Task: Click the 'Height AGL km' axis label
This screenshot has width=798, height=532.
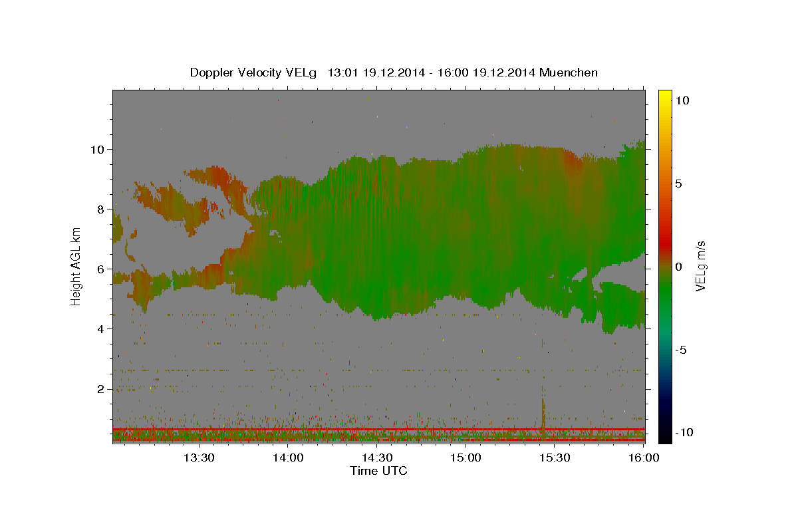Action: 76,266
